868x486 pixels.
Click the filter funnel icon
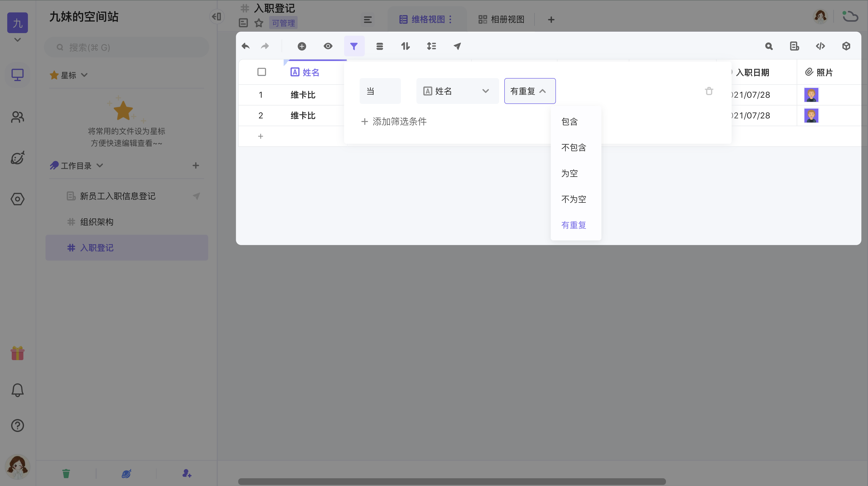pyautogui.click(x=354, y=46)
